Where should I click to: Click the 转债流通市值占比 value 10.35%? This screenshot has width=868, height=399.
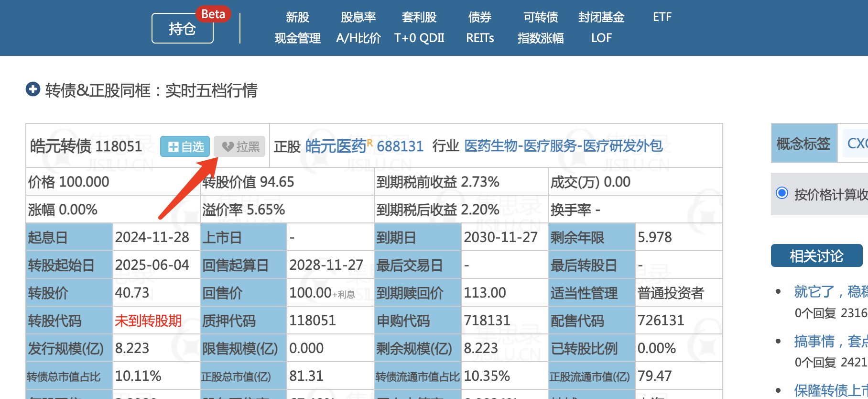487,376
